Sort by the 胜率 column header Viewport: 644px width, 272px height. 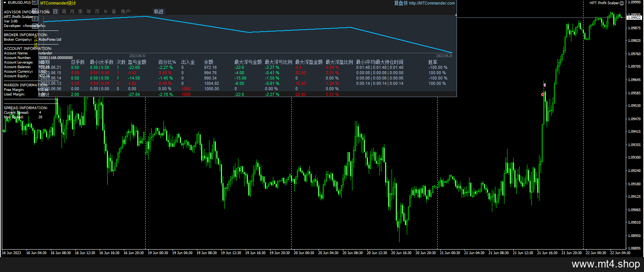[433, 62]
